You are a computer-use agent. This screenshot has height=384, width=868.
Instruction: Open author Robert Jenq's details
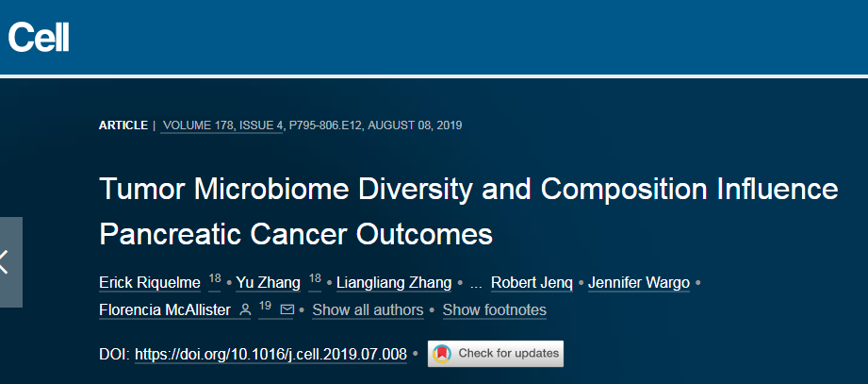(532, 283)
